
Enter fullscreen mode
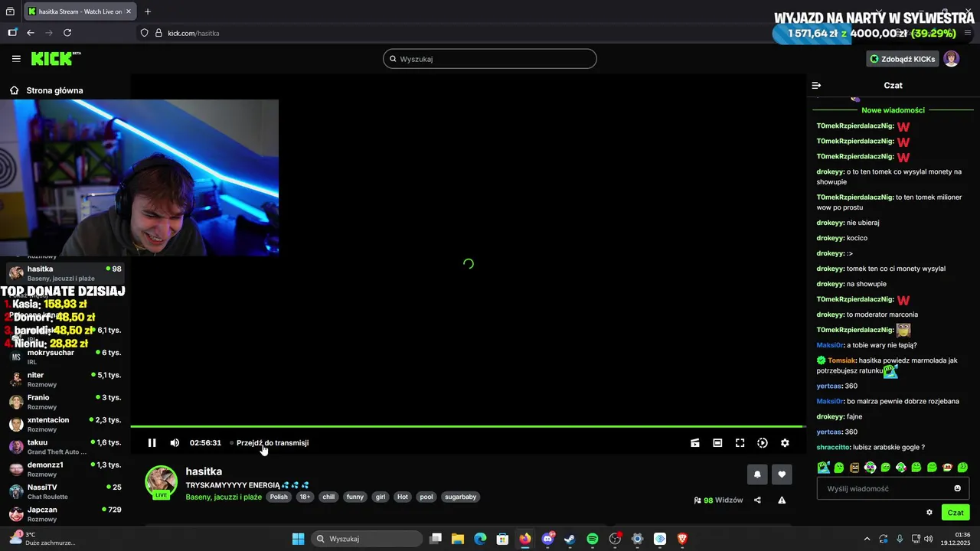tap(740, 442)
